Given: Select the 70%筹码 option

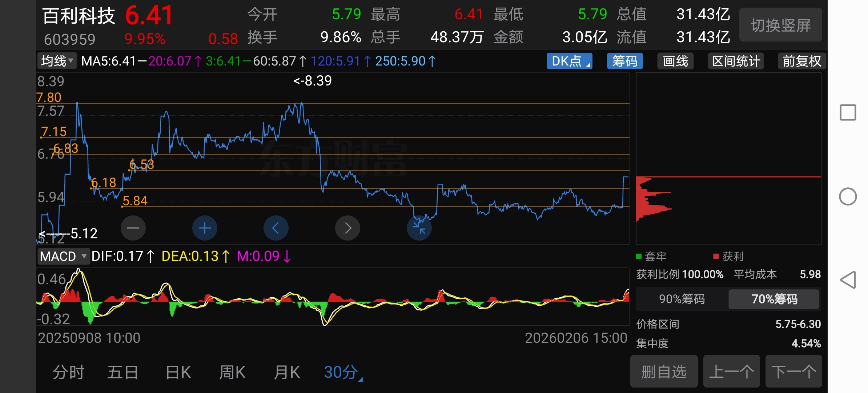Looking at the screenshot, I should pyautogui.click(x=774, y=299).
